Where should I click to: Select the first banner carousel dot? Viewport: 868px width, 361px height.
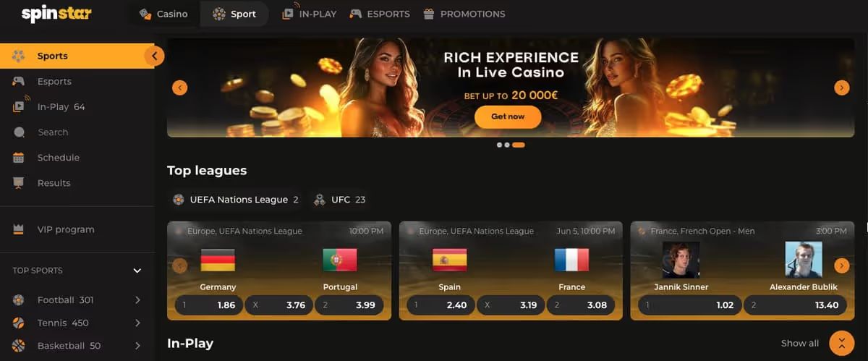499,145
